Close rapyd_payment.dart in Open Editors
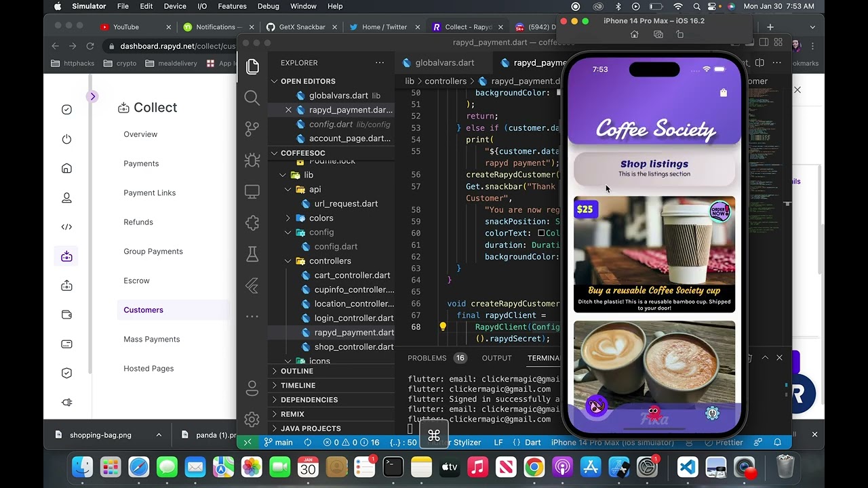This screenshot has width=868, height=488. tap(288, 110)
